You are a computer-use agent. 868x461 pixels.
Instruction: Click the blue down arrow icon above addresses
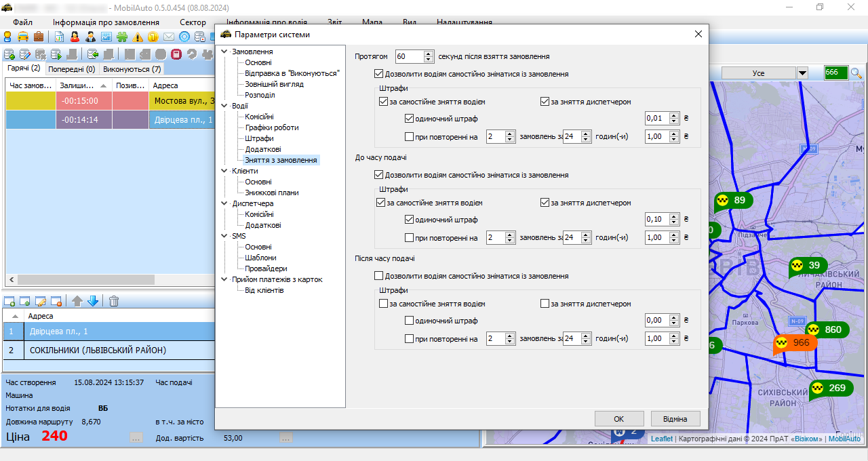(93, 301)
